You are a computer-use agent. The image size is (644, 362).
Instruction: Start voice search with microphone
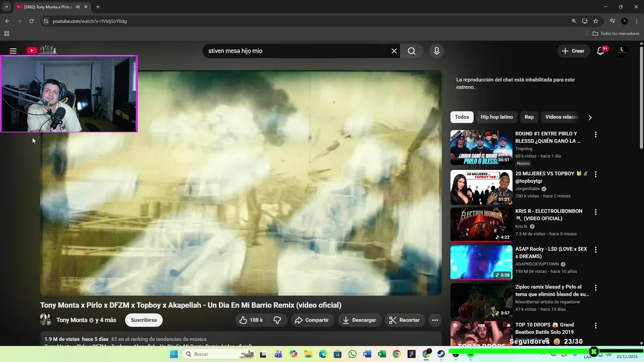coord(436,51)
